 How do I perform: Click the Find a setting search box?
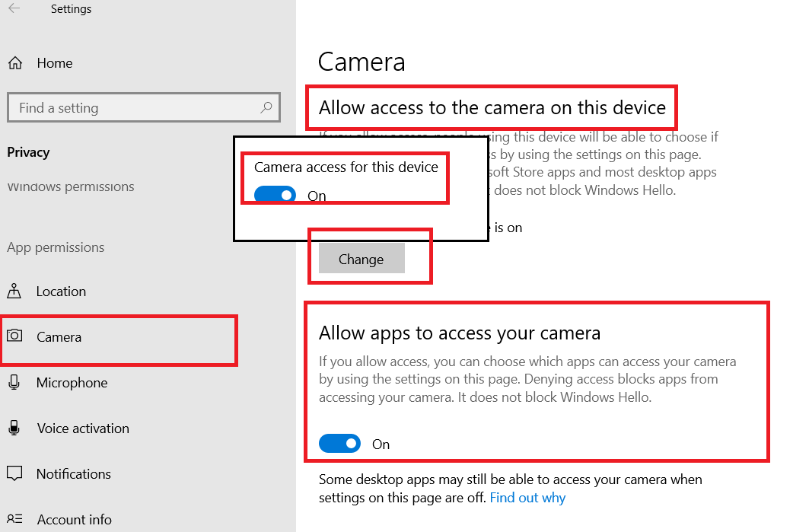tap(143, 107)
